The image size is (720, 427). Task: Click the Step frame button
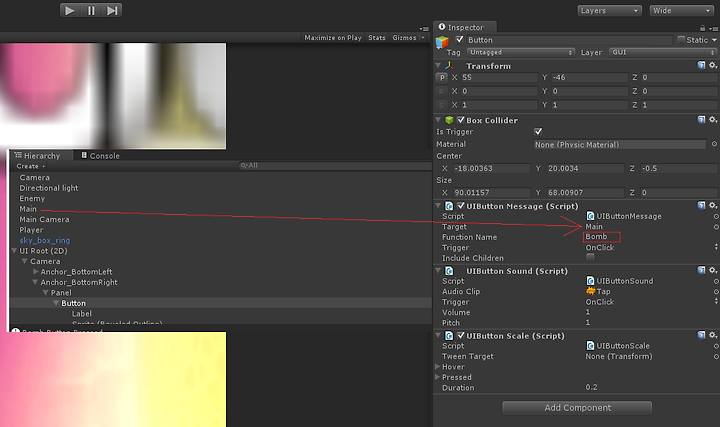click(x=112, y=10)
